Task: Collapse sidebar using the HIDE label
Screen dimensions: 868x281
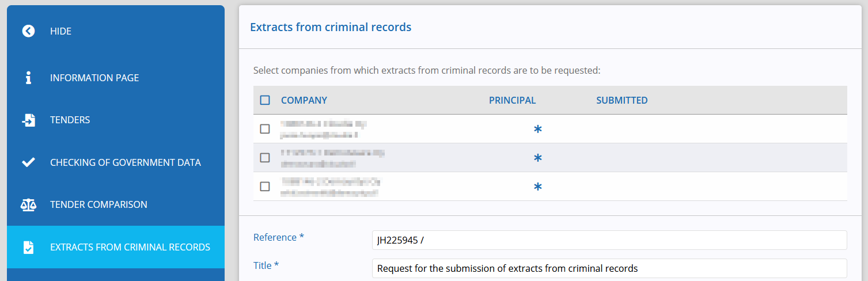Action: pos(60,31)
